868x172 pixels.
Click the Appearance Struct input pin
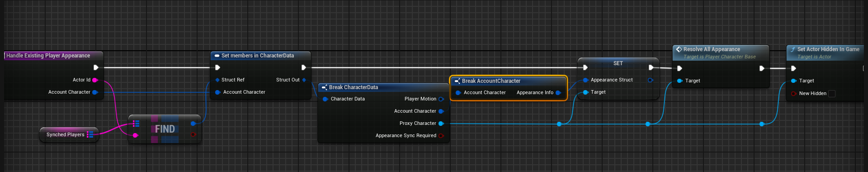(x=586, y=80)
